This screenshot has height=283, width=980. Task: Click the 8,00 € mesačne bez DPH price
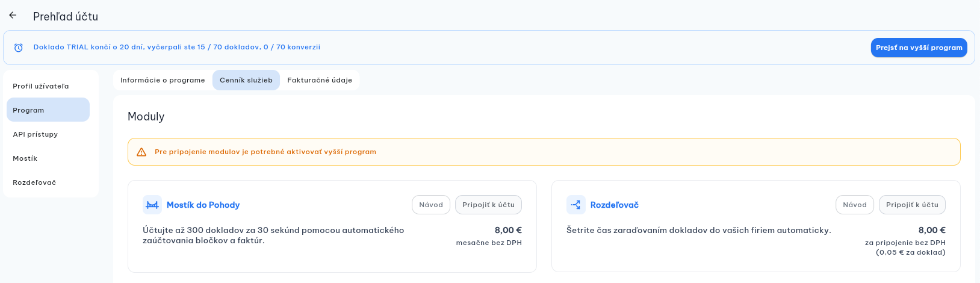[489, 236]
